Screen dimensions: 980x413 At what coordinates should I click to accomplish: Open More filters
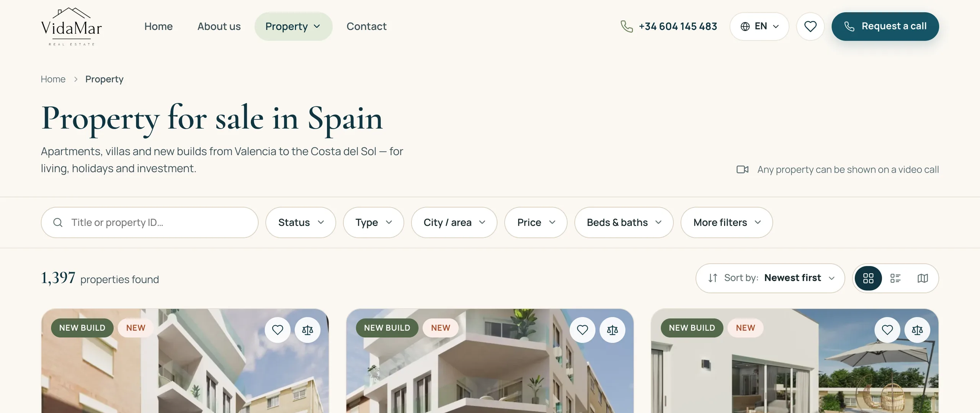click(726, 222)
